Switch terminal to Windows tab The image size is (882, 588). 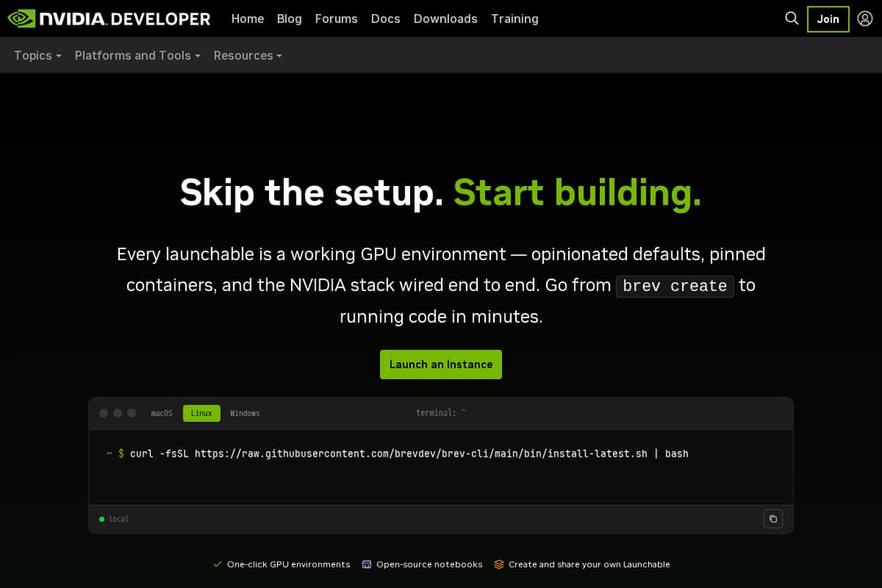(x=244, y=413)
